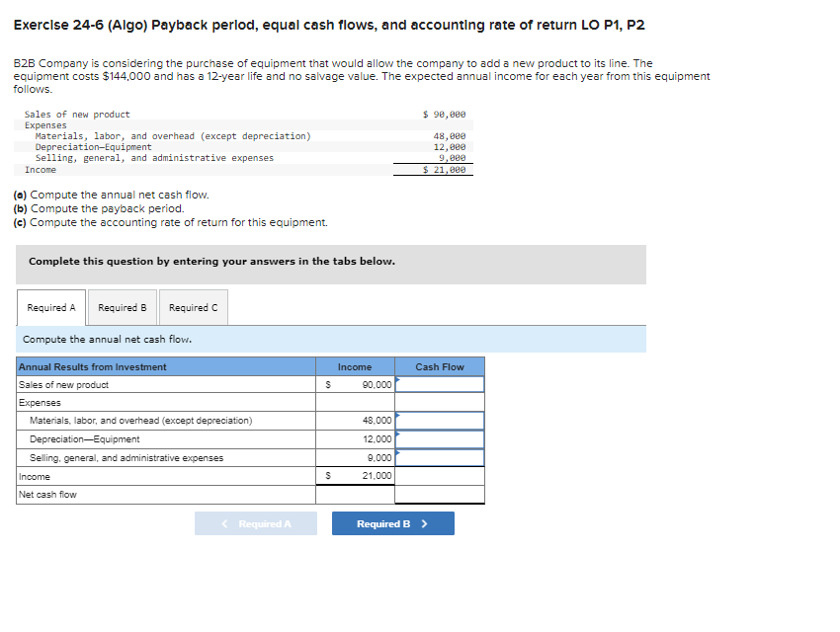Viewport: 840px width, 632px height.
Task: Switch to the Required B tab
Action: click(x=122, y=307)
